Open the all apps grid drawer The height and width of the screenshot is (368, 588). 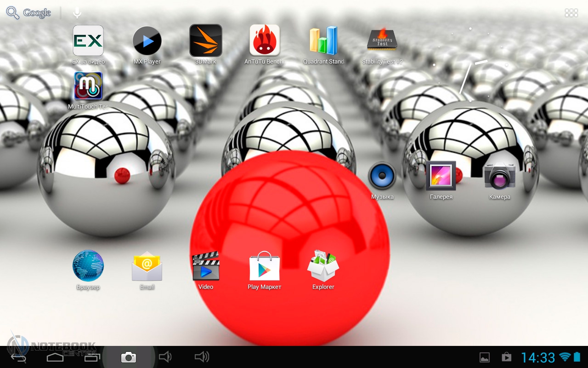click(x=571, y=13)
